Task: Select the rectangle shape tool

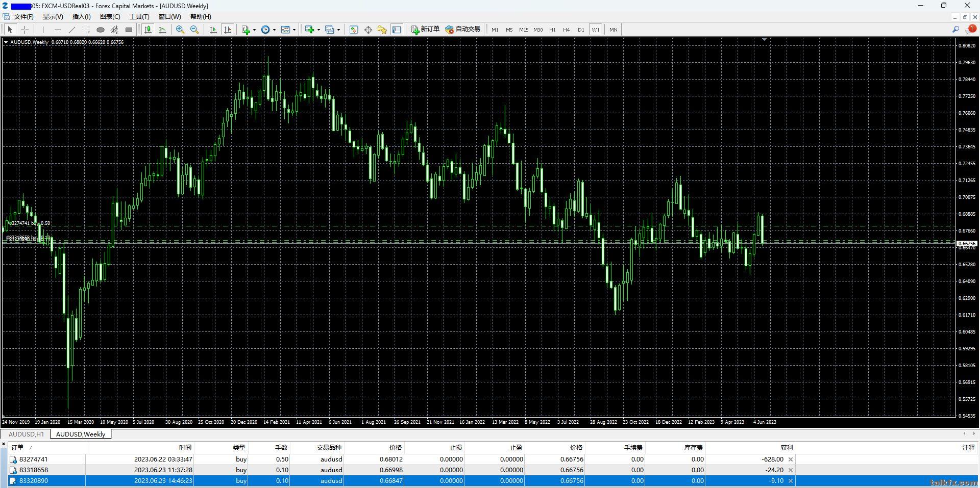Action: 129,30
